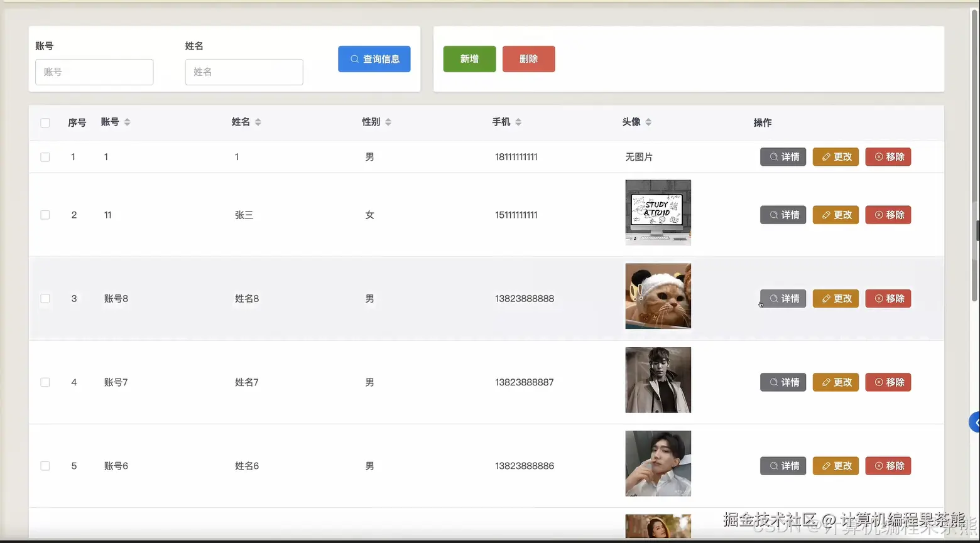Click the sort control on 性别 column header
The image size is (980, 543).
pos(388,122)
